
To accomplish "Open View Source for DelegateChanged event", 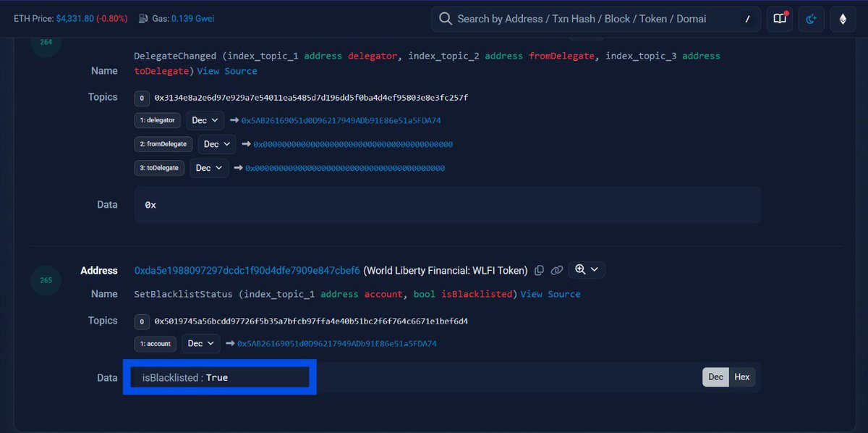I will (x=227, y=71).
